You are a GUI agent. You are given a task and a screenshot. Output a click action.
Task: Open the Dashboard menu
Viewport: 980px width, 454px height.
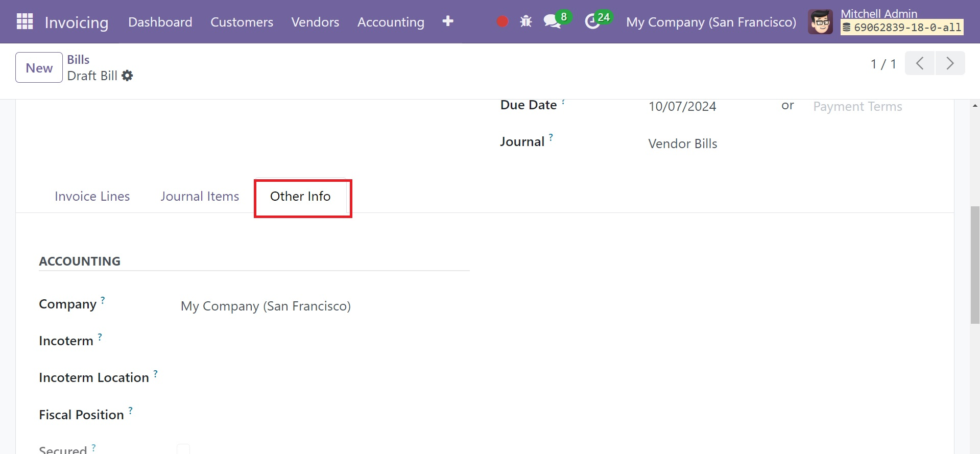pyautogui.click(x=160, y=22)
